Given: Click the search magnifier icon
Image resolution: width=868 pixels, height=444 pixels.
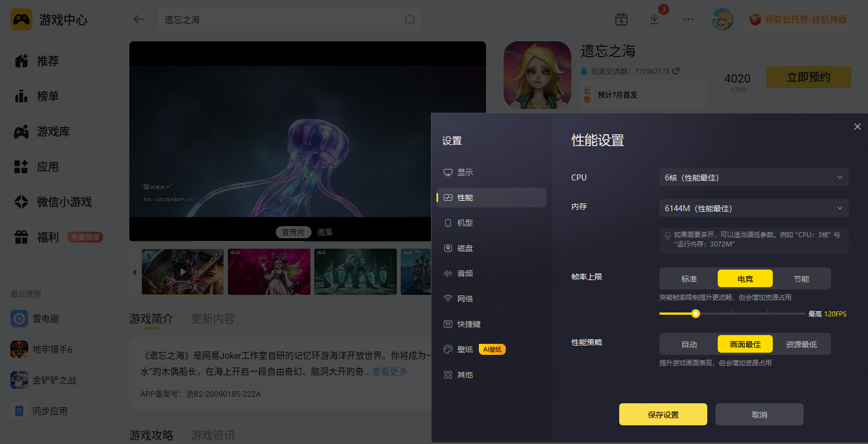Looking at the screenshot, I should [x=410, y=19].
